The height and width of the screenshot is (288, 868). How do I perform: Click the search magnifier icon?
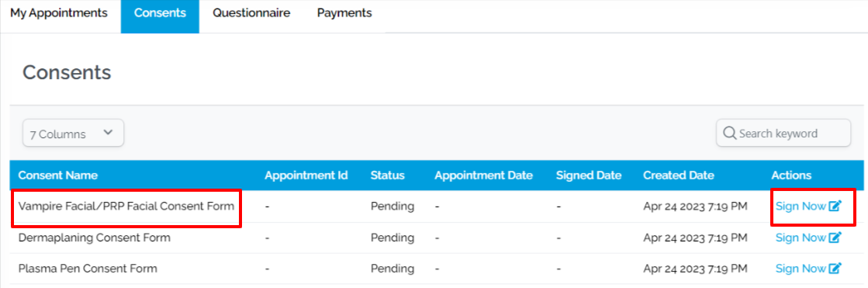tap(730, 134)
